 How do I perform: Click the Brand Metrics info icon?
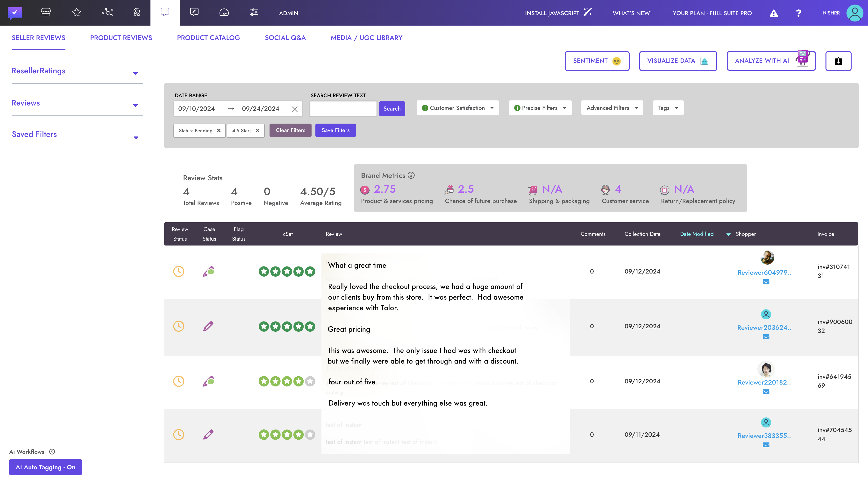(x=411, y=175)
